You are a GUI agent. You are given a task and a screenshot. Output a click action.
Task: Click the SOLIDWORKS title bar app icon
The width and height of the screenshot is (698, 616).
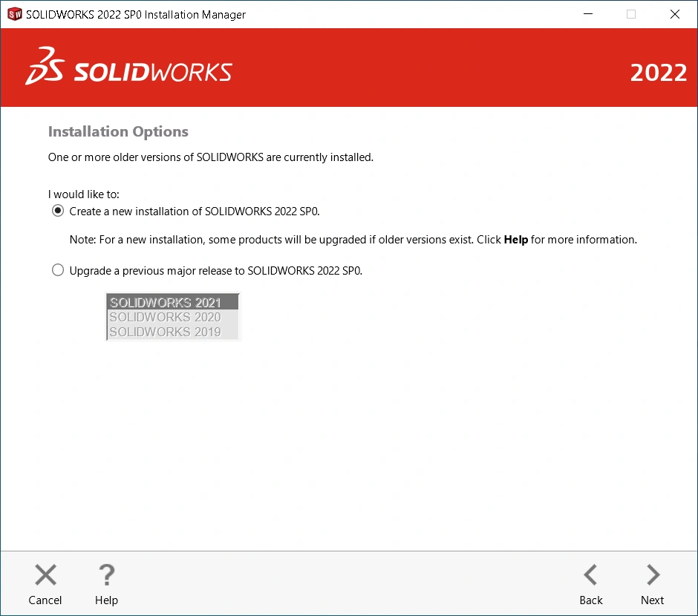click(15, 14)
